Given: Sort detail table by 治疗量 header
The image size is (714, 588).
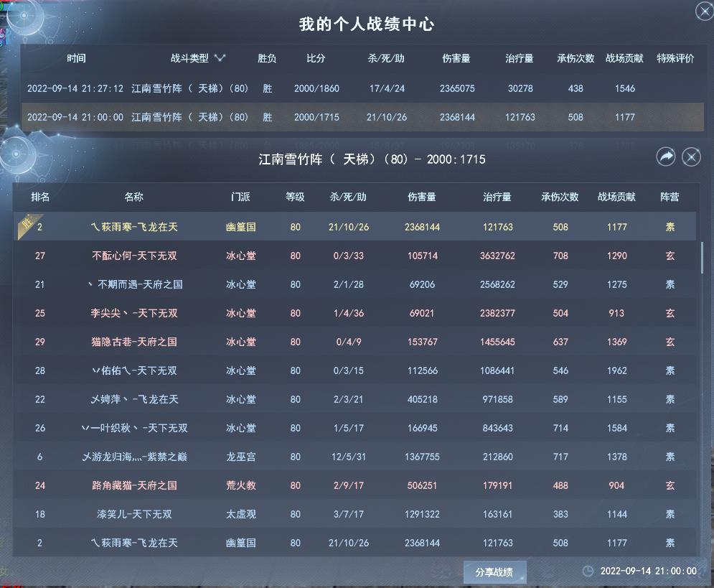Looking at the screenshot, I should [x=497, y=197].
